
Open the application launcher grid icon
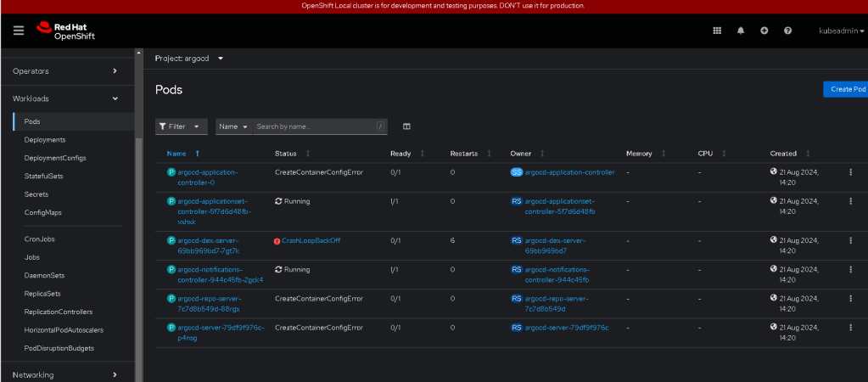click(717, 31)
